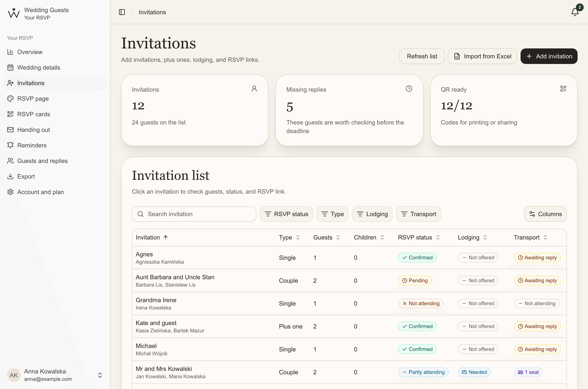Image resolution: width=588 pixels, height=389 pixels.
Task: Click the Account and plan gear icon
Action: 10,192
